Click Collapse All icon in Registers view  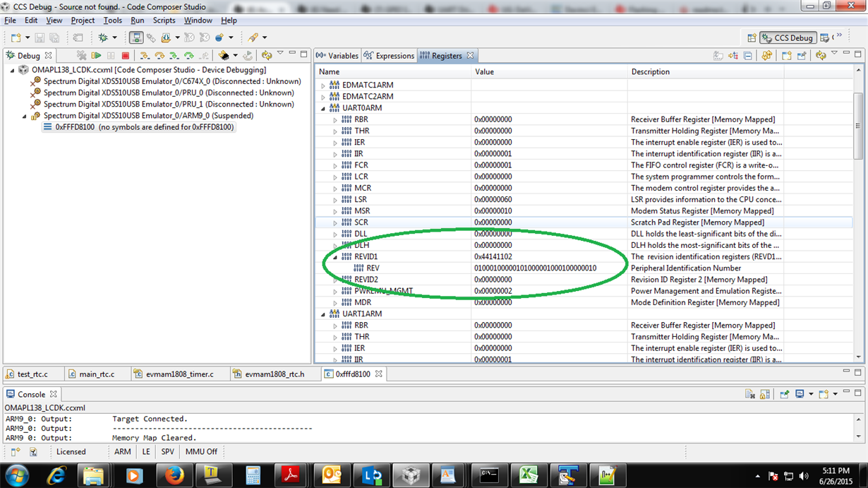(x=748, y=55)
